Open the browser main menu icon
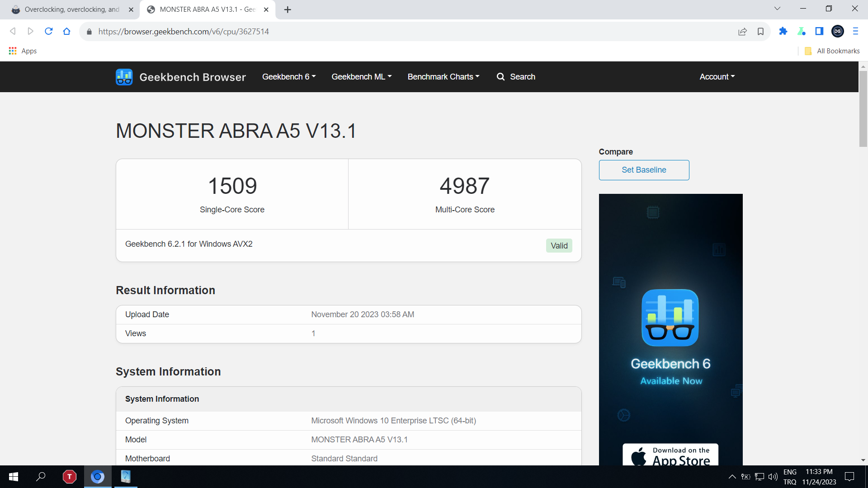The image size is (868, 488). coord(855,31)
